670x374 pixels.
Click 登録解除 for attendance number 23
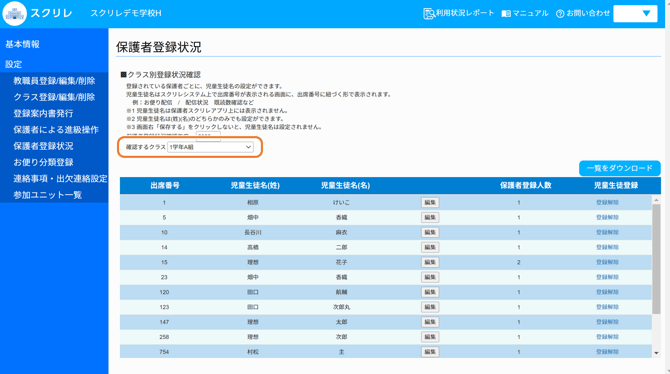click(607, 277)
